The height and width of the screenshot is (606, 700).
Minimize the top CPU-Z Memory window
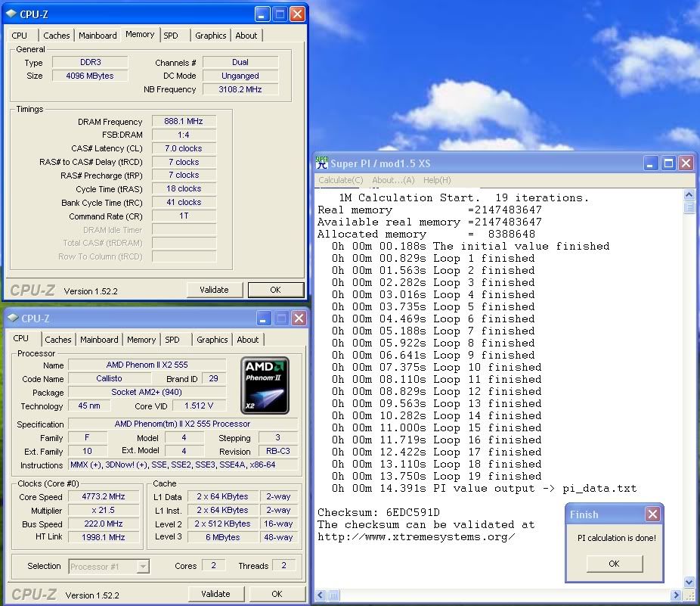click(x=262, y=14)
